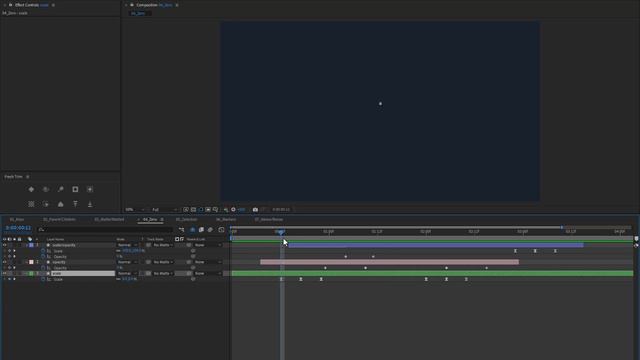Screen dimensions: 640x360
Task: Open the magnification ratio dropdown
Action: [x=135, y=209]
